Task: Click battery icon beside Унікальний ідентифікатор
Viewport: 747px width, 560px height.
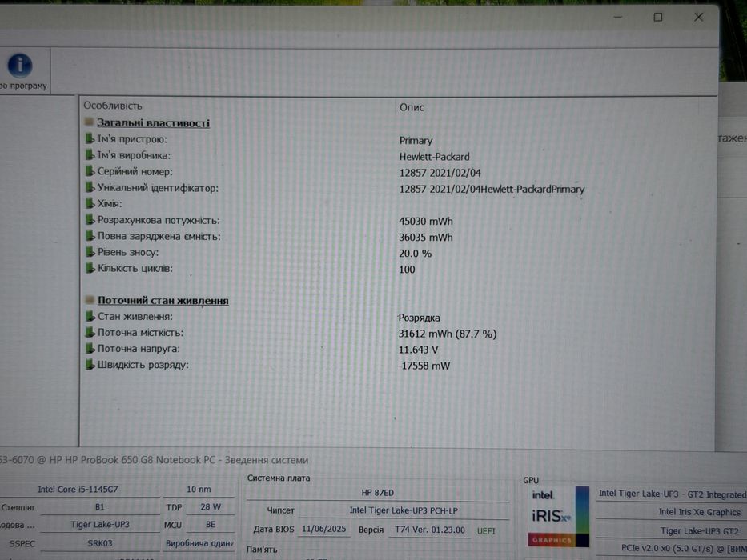Action: [x=90, y=187]
